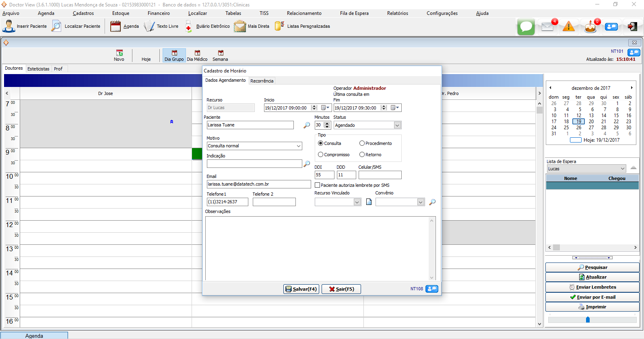Viewport: 644px width, 339px height.
Task: Open the birthday cake notifications icon
Action: coord(590,27)
